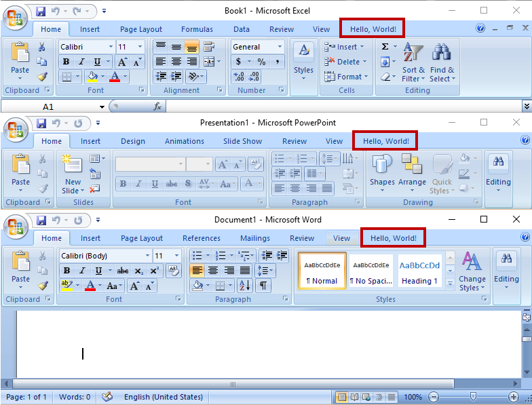Click Increase Decimal icon in Excel's Number group

pos(239,77)
